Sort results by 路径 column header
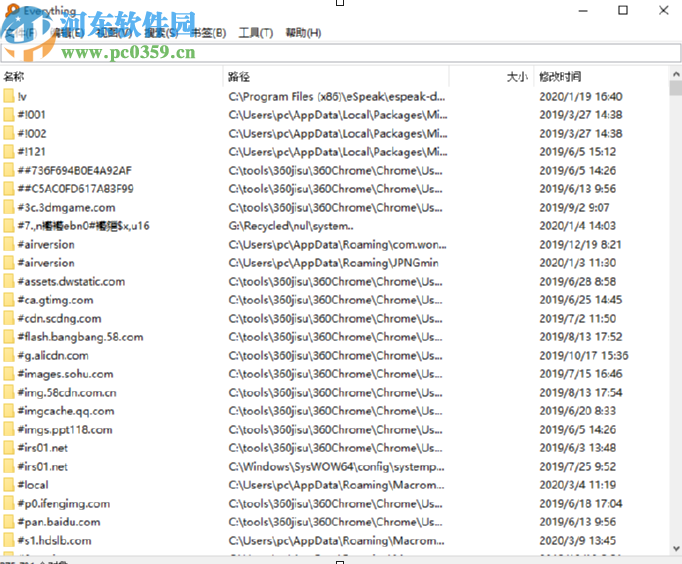 (x=239, y=77)
